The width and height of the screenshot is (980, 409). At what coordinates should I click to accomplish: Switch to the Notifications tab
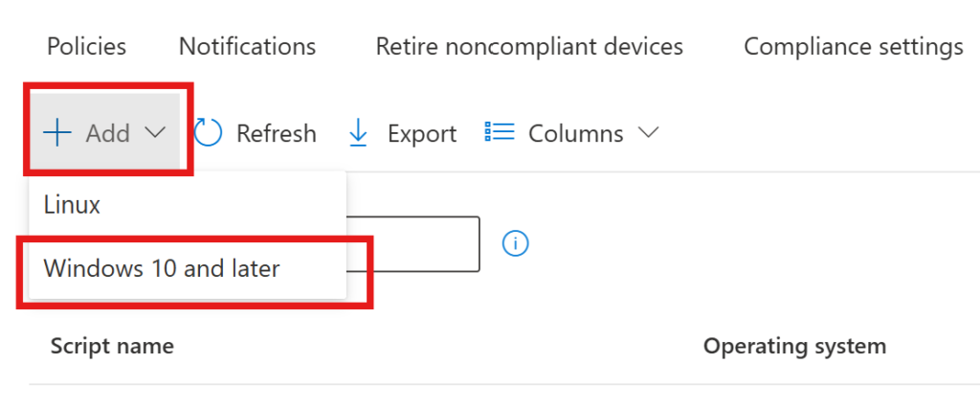(x=247, y=46)
